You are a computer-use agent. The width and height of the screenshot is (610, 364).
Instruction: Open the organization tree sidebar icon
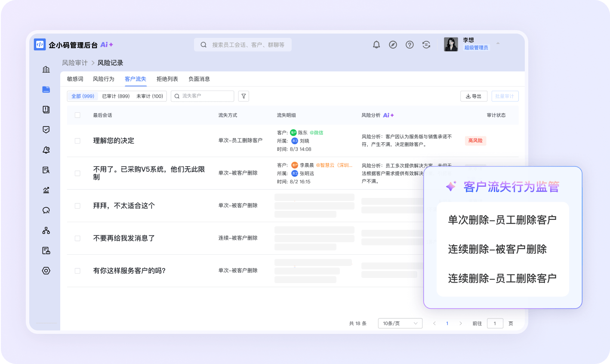pyautogui.click(x=46, y=231)
